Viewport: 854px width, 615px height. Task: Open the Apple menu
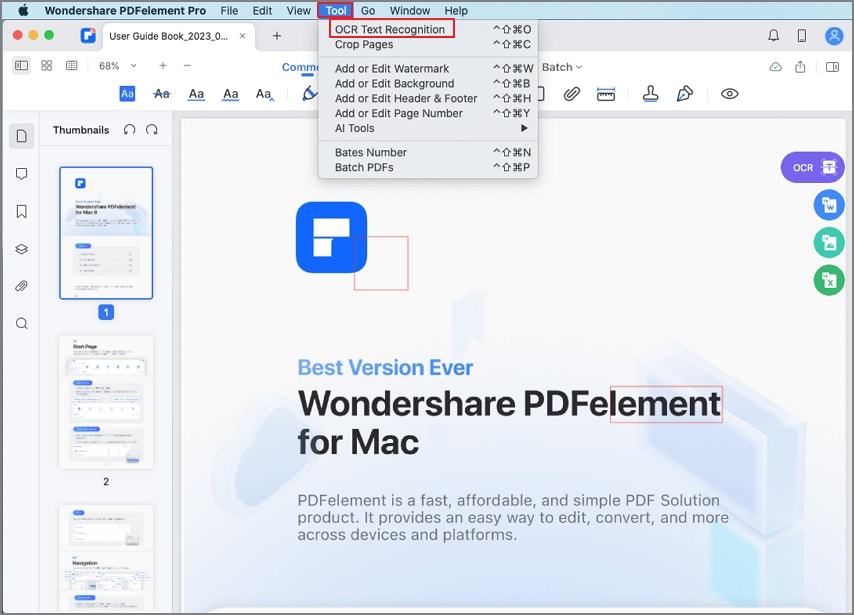coord(23,10)
